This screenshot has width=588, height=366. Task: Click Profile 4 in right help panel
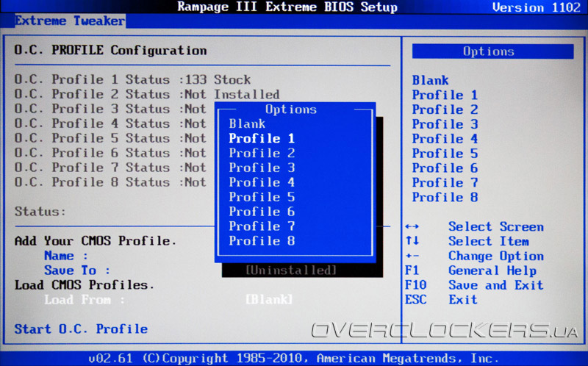(445, 139)
